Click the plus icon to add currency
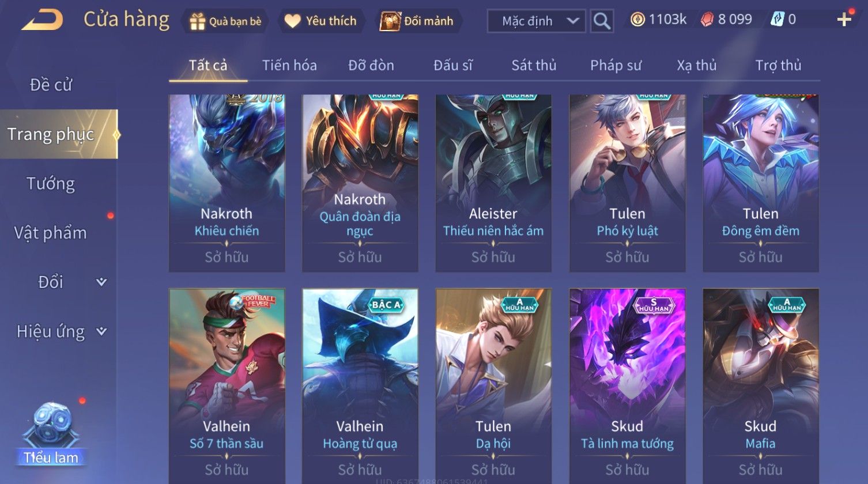868x484 pixels. pos(844,20)
